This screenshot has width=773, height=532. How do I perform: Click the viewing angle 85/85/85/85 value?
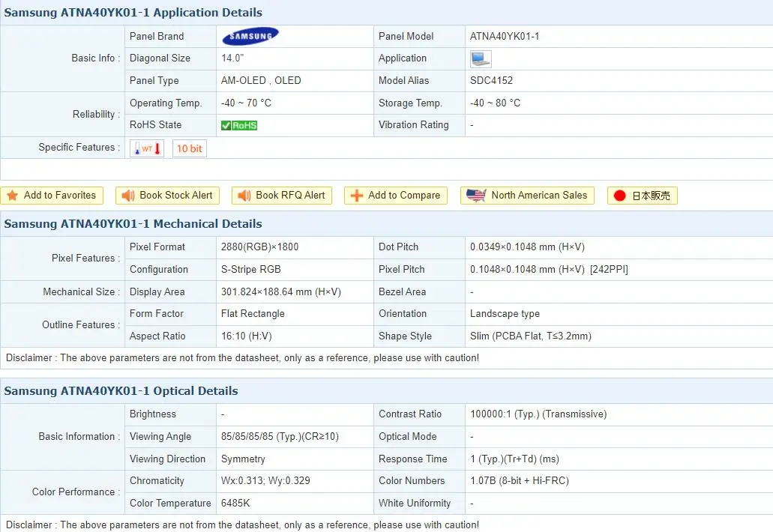click(x=280, y=436)
